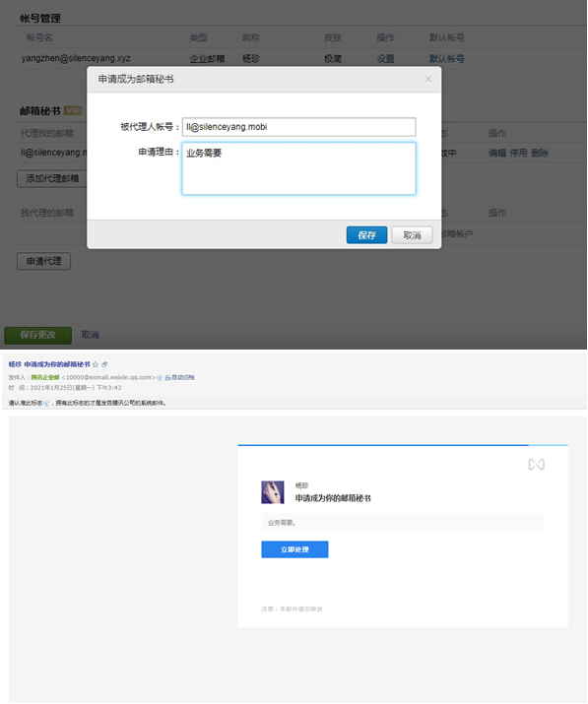
Task: Click 删除 in the proxy mailbox row
Action: coord(540,153)
